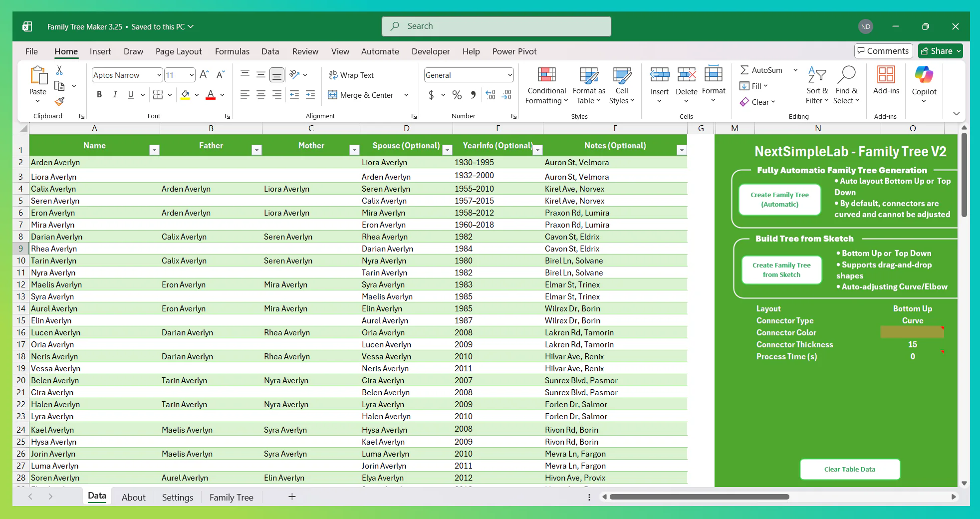Open the Formulas ribbon tab

(232, 51)
